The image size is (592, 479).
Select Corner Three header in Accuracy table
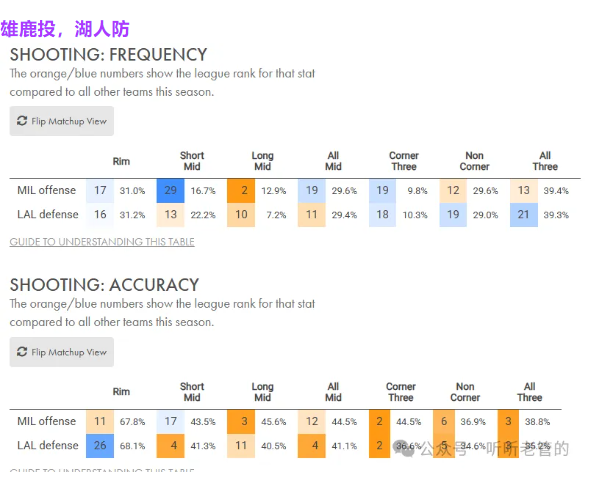tap(401, 392)
